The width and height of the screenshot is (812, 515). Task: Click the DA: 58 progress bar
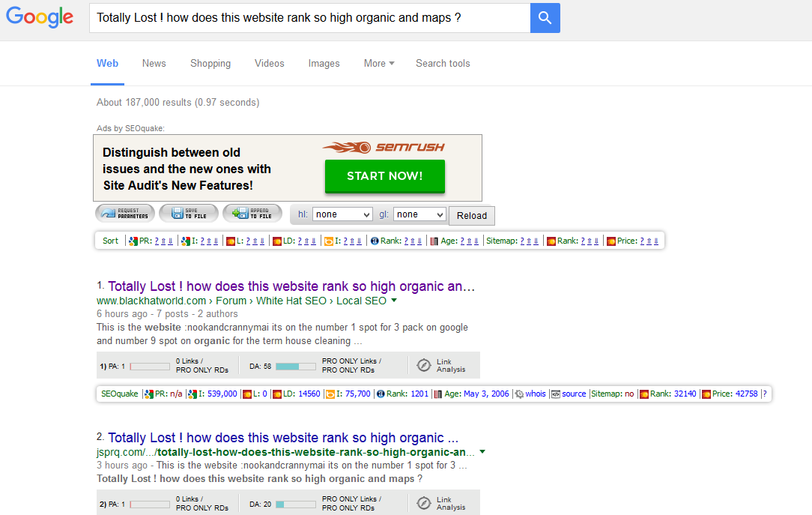pyautogui.click(x=296, y=367)
